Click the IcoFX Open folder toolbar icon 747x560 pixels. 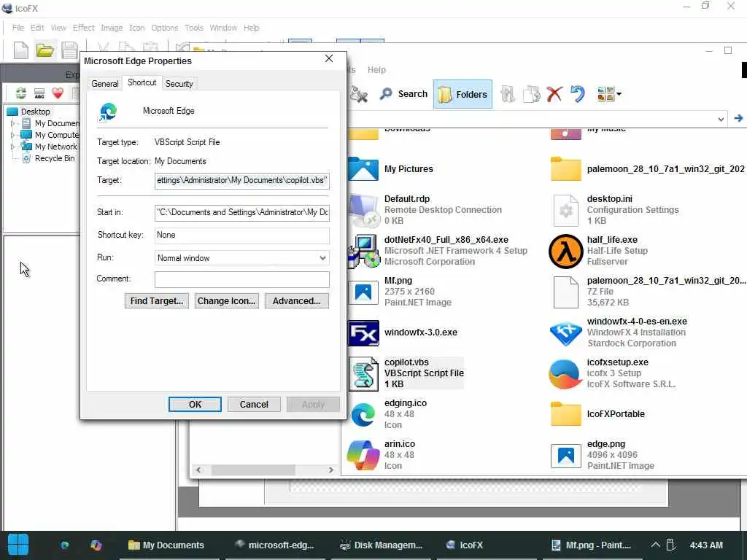(45, 50)
